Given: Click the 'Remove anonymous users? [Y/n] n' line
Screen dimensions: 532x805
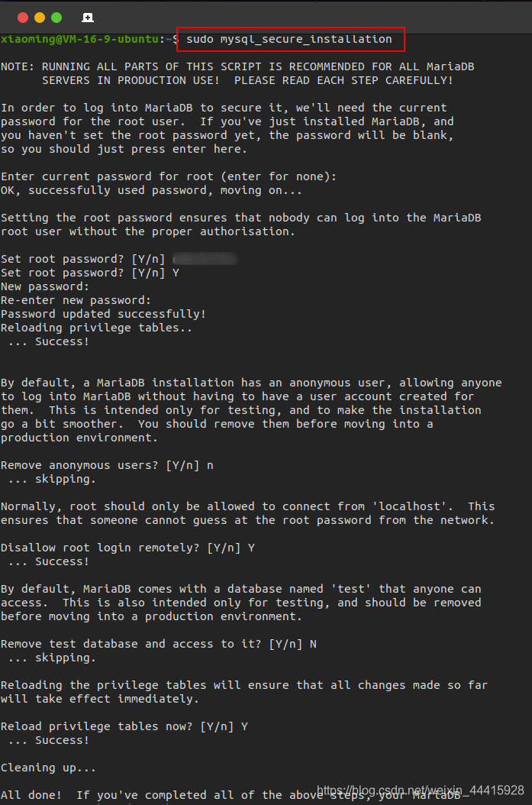Looking at the screenshot, I should [x=107, y=465].
